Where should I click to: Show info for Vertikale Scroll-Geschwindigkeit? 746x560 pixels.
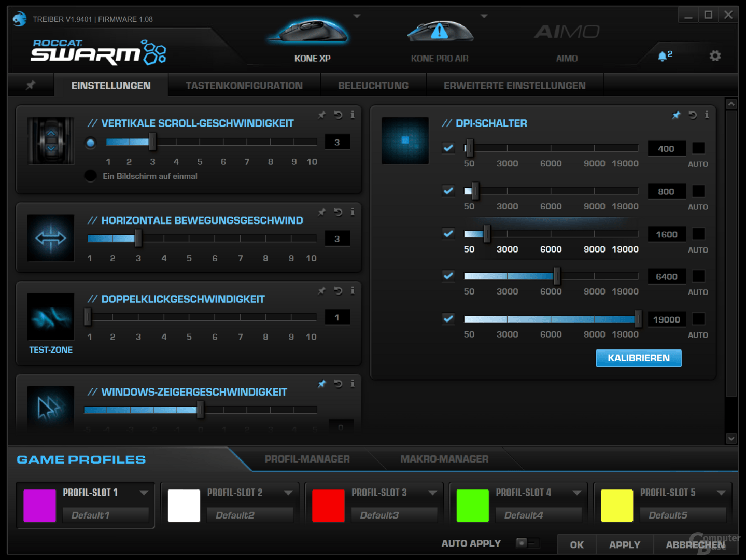point(353,115)
